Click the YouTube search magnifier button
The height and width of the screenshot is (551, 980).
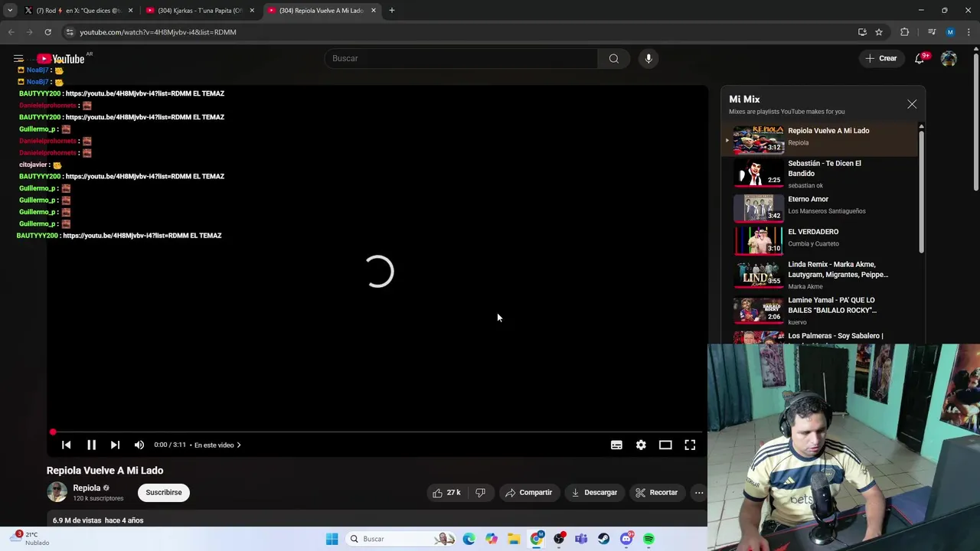tap(613, 58)
